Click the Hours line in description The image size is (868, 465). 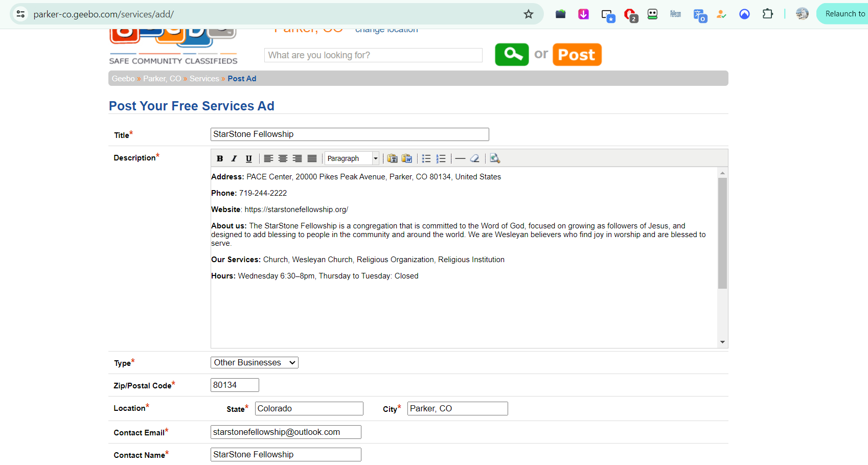[x=315, y=276]
